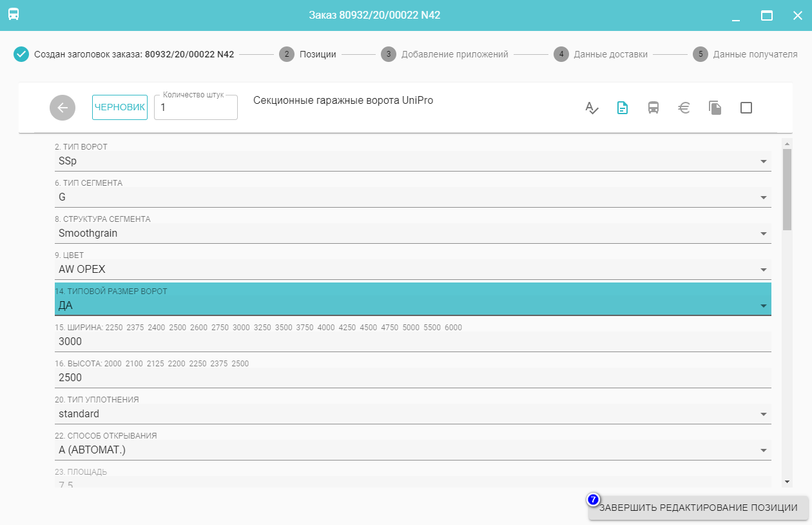812x525 pixels.
Task: Toggle the empty checkbox in toolbar
Action: (x=746, y=108)
